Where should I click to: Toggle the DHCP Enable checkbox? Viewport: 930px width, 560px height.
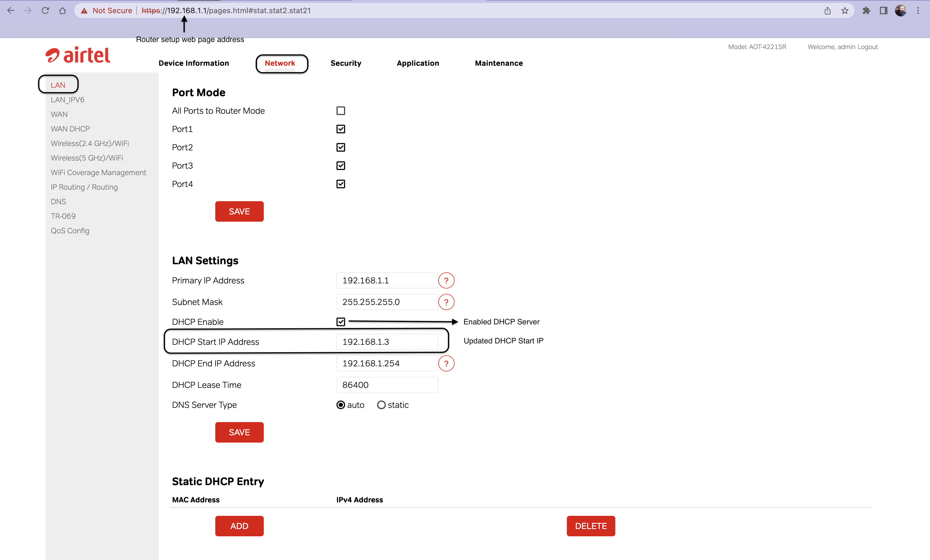(x=341, y=322)
